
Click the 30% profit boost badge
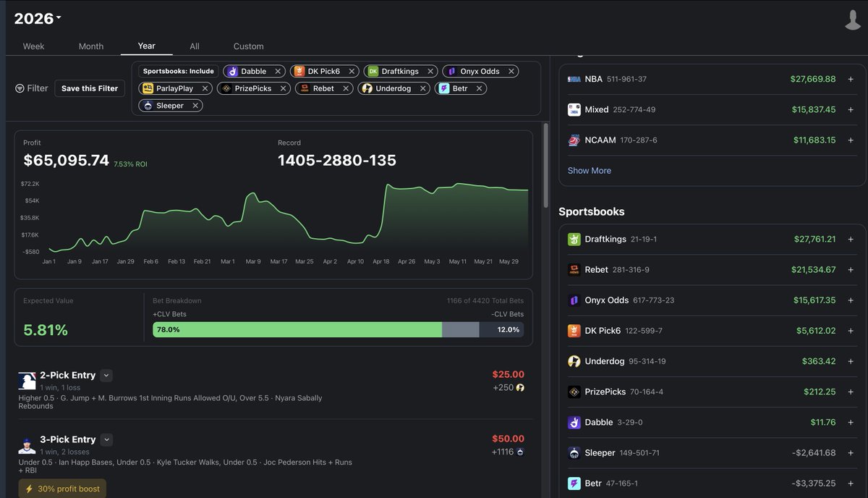62,489
